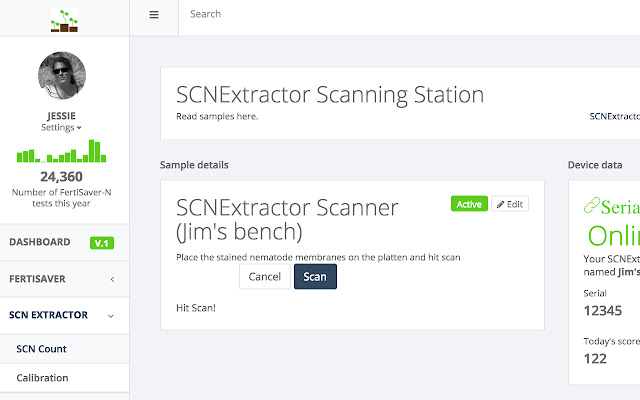Click the green V.1 badge

[102, 243]
